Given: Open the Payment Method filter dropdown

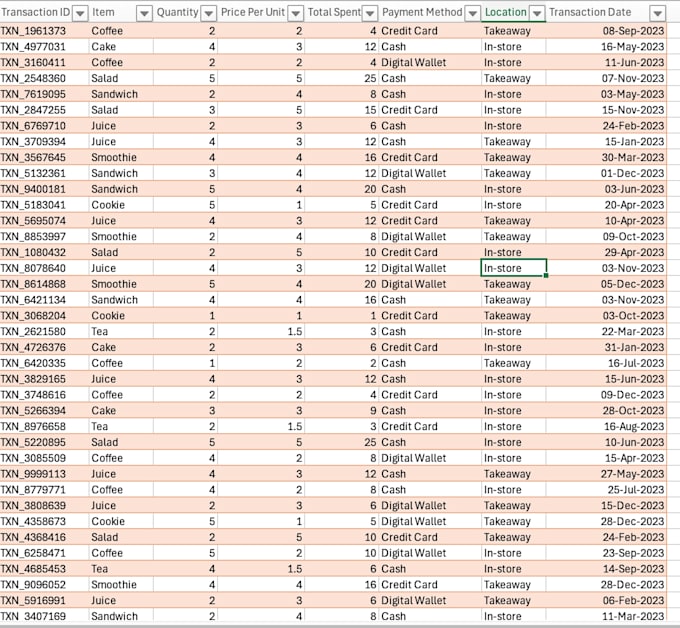Looking at the screenshot, I should click(x=472, y=13).
